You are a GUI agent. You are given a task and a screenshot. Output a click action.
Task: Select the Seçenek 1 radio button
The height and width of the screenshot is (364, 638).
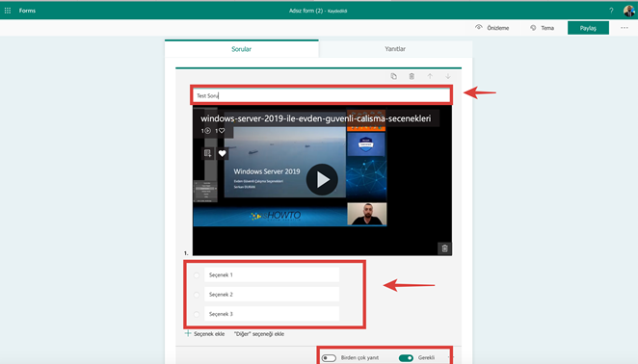tap(197, 275)
